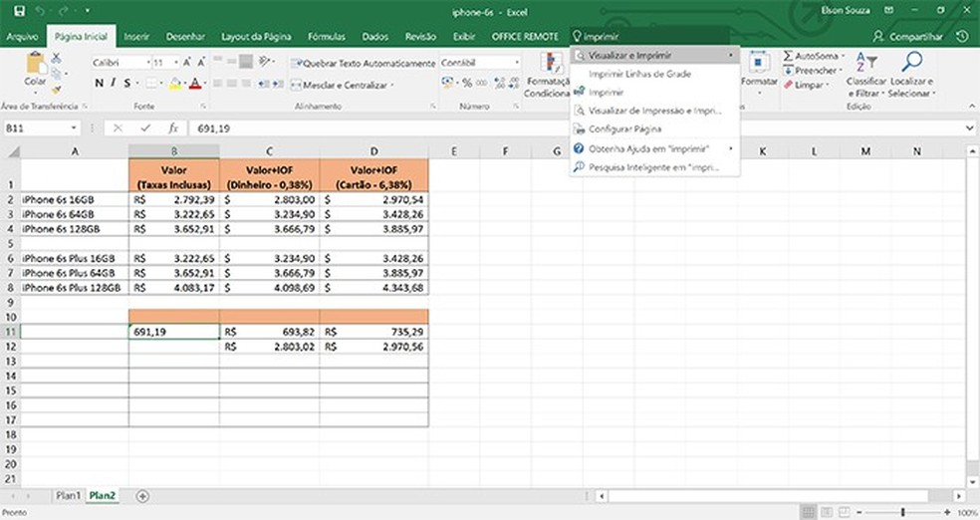Screen dimensions: 980x520
Task: Click the insert function fx icon
Action: pyautogui.click(x=172, y=129)
